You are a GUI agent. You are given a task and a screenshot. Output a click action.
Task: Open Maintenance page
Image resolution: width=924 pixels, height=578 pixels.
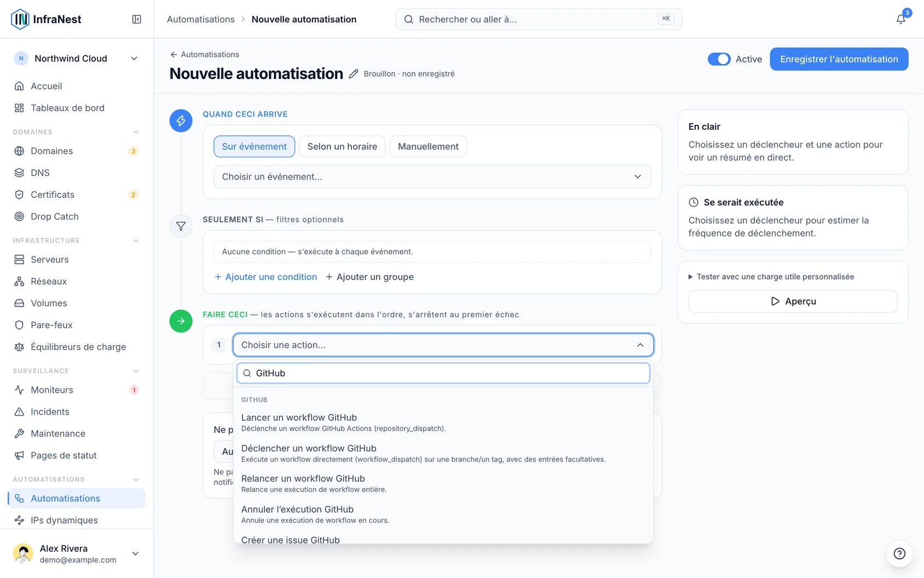[x=77, y=433]
